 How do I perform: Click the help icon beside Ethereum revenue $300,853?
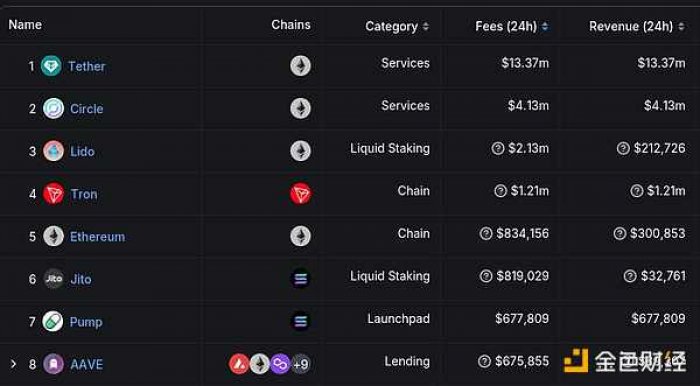(620, 233)
